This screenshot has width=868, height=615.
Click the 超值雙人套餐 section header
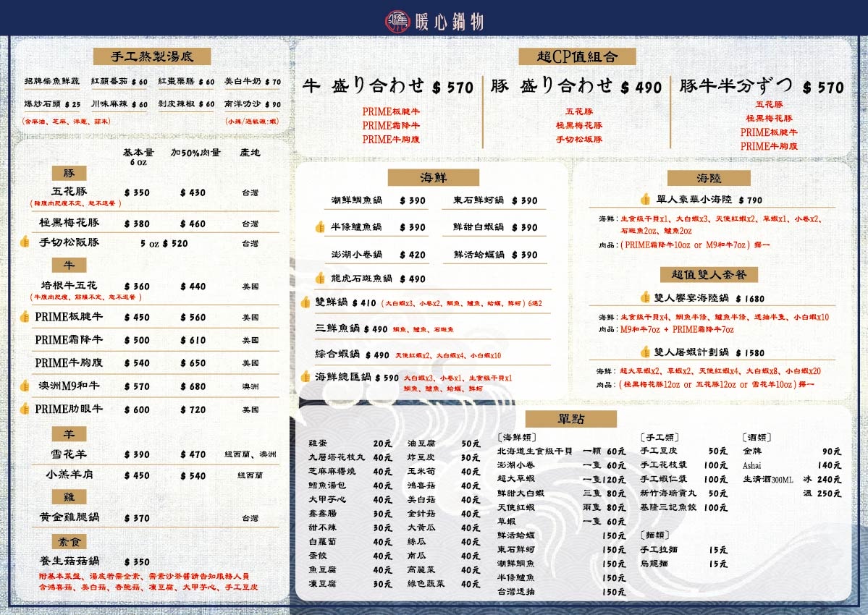point(709,275)
